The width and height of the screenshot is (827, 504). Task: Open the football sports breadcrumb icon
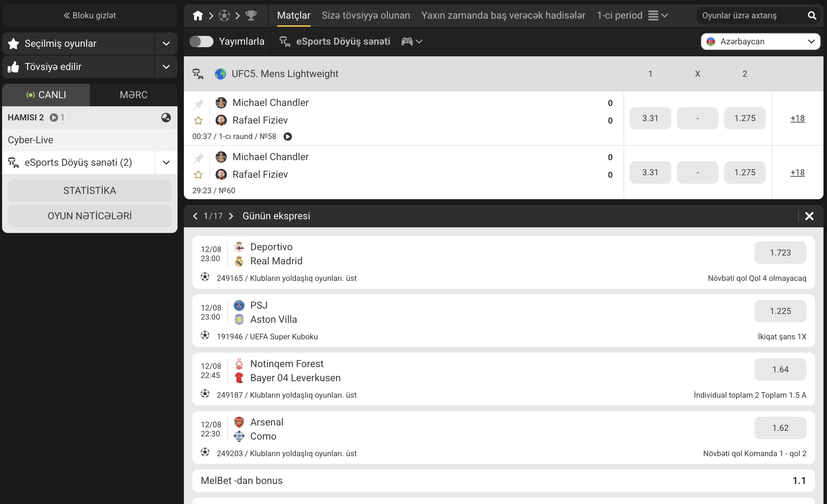click(224, 15)
